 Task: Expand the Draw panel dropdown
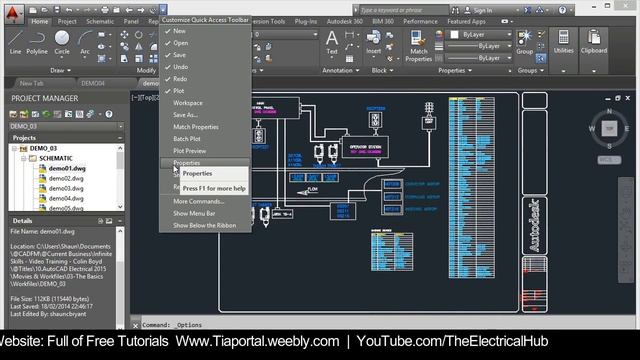[60, 70]
